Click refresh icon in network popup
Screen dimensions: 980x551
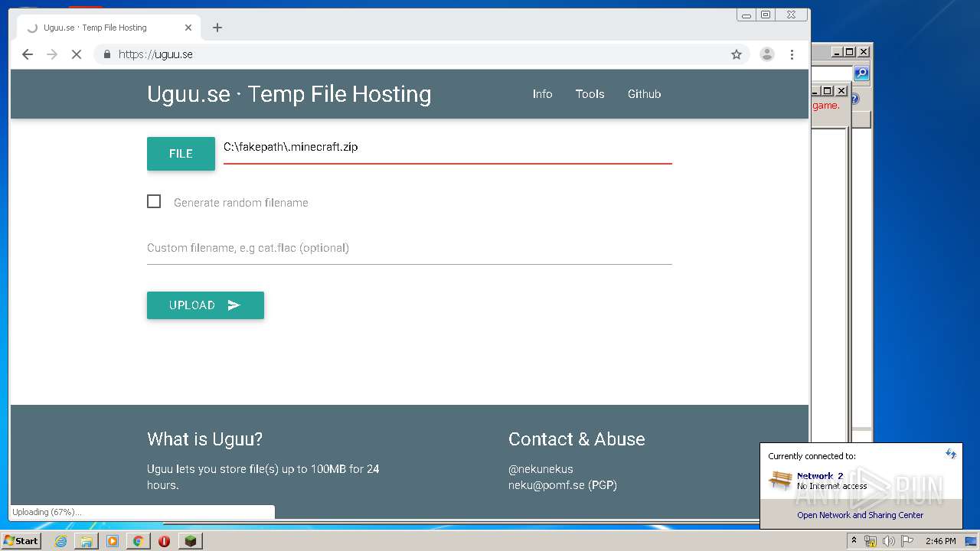(951, 454)
